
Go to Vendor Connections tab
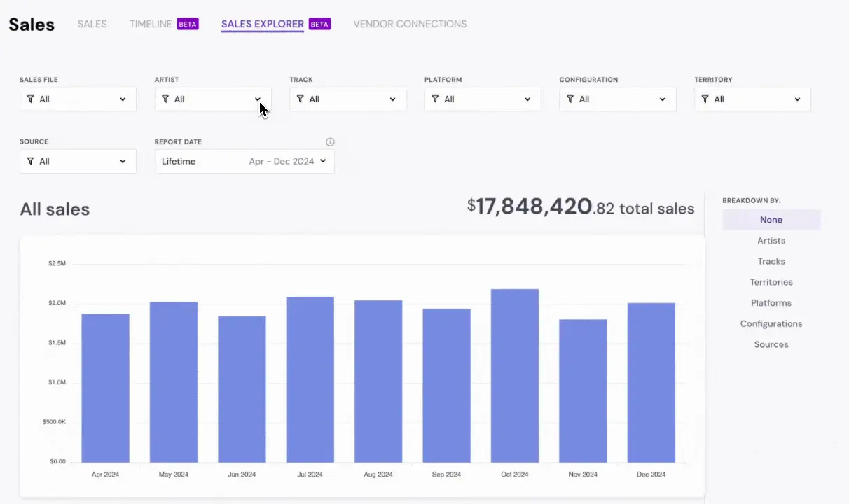pyautogui.click(x=410, y=24)
